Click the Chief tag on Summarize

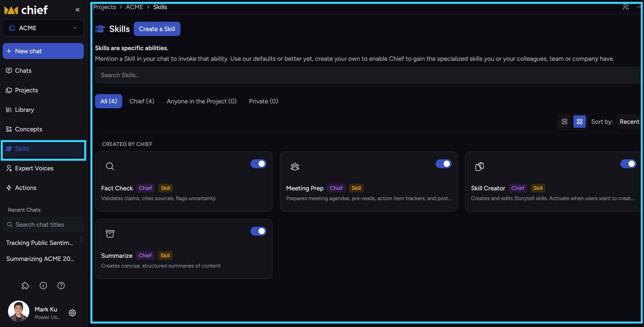(145, 256)
